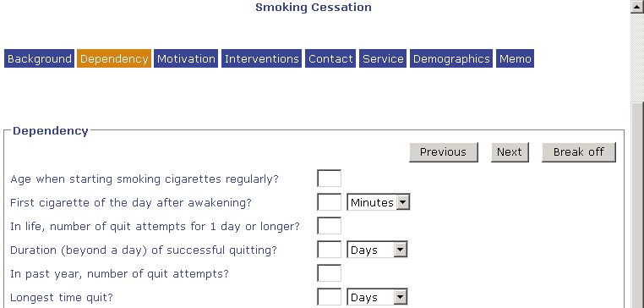Open the Background tab

(40, 58)
